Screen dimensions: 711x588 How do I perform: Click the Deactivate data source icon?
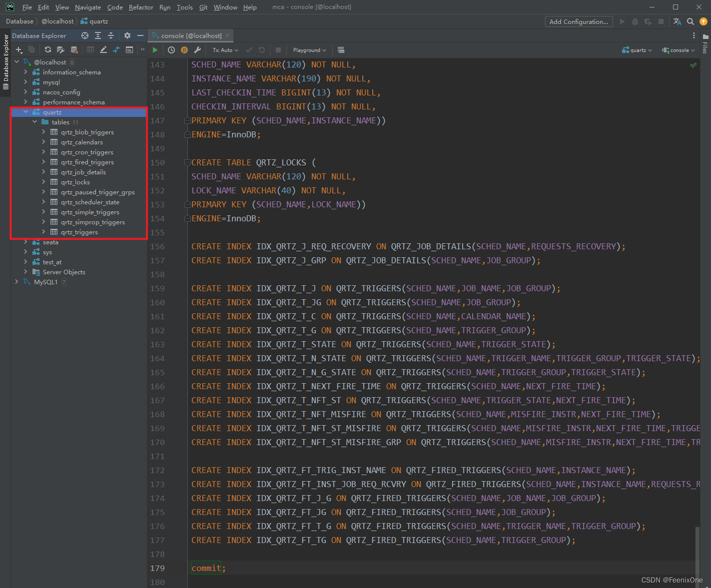point(74,50)
